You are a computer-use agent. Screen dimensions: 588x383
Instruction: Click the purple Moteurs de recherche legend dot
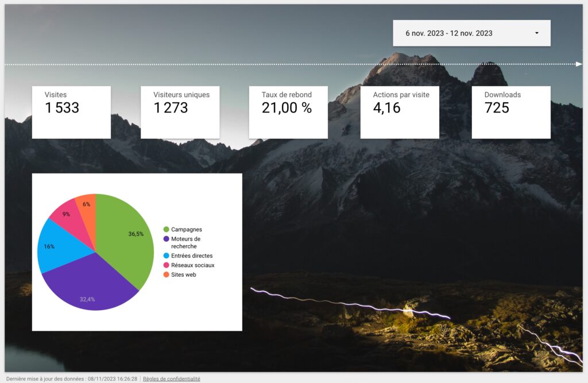[x=167, y=239]
